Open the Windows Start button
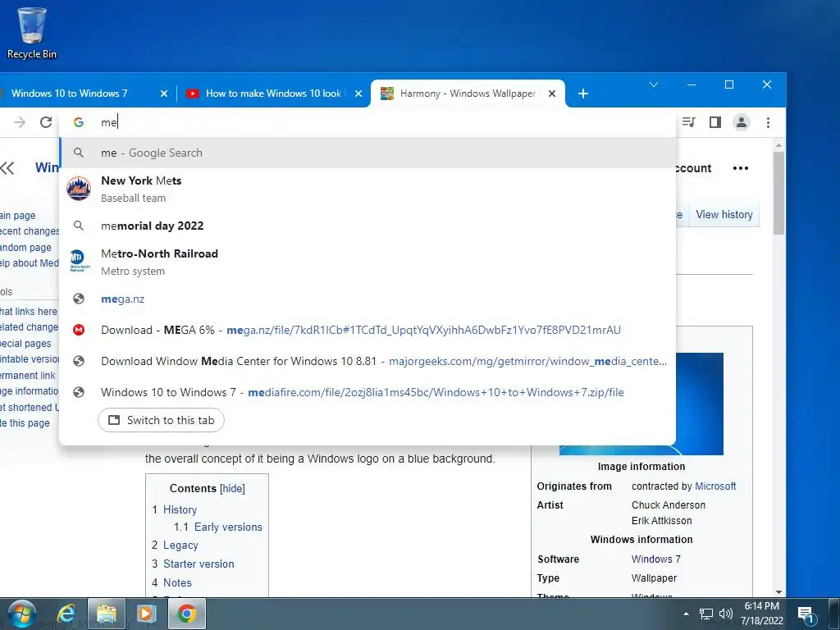Viewport: 840px width, 630px height. coord(22,614)
